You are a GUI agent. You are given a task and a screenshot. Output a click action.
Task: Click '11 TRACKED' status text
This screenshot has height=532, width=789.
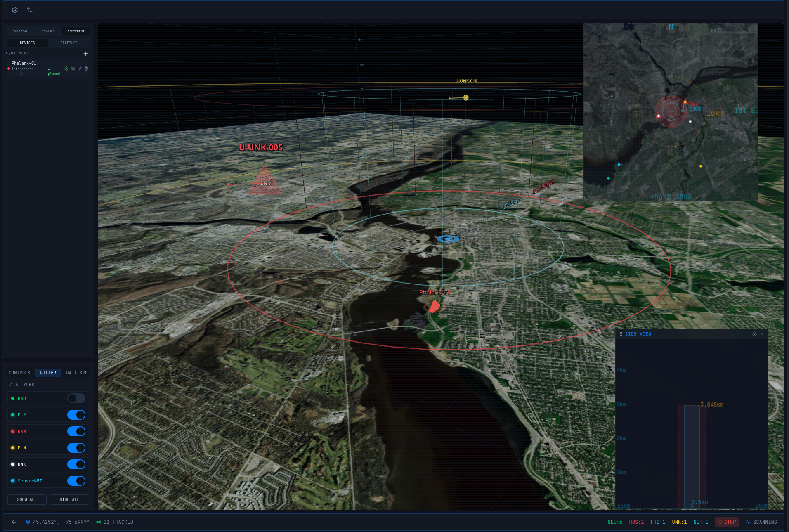tap(118, 522)
